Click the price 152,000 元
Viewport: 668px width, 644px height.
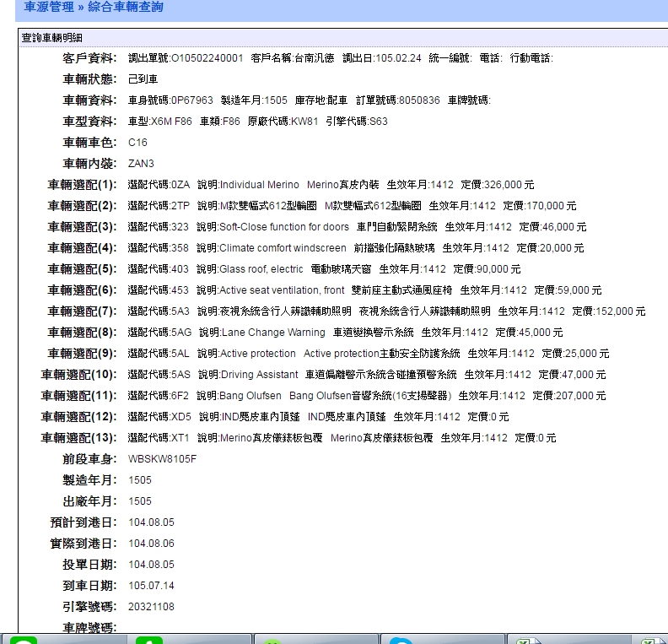[620, 311]
